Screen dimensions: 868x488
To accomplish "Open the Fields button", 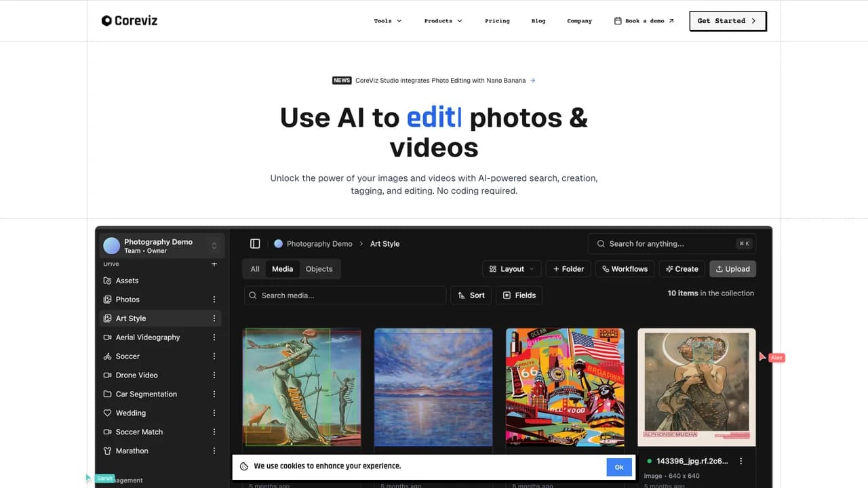I will tap(519, 296).
